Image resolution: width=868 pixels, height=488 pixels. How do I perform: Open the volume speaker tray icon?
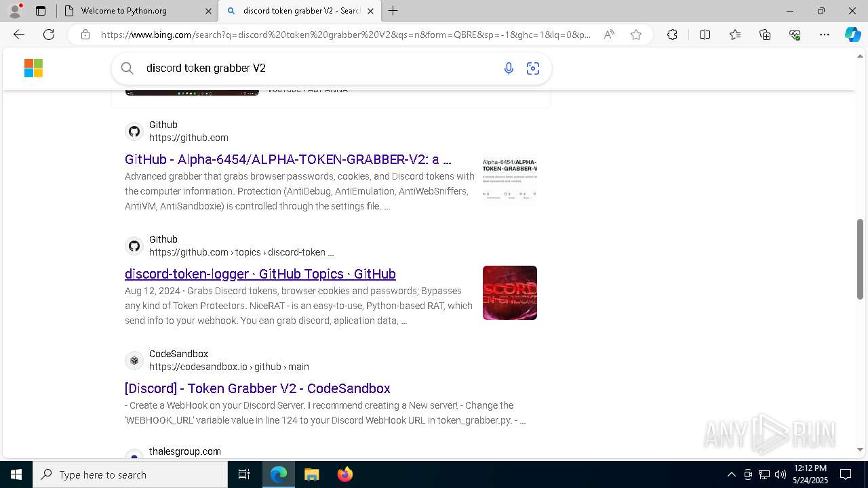[780, 474]
